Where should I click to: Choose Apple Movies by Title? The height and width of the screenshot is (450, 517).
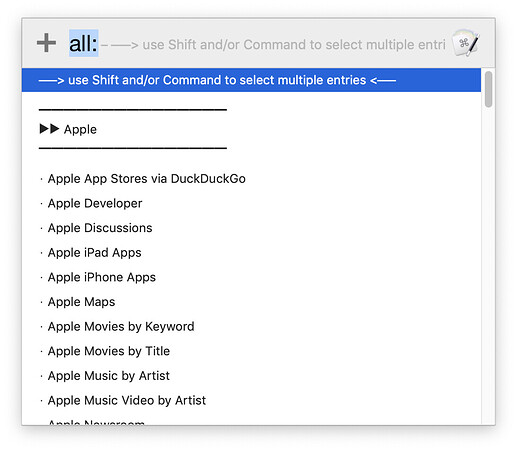click(x=109, y=351)
